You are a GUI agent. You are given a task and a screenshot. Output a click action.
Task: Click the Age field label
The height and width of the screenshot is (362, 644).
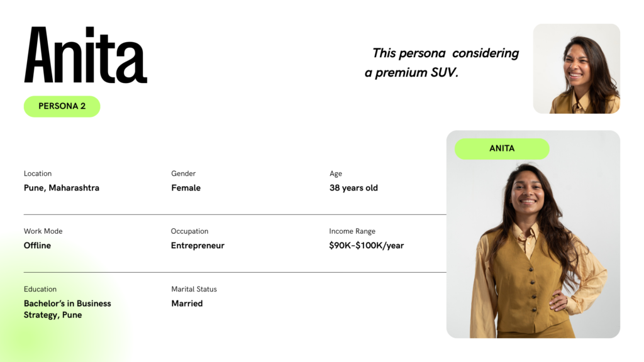(x=336, y=173)
